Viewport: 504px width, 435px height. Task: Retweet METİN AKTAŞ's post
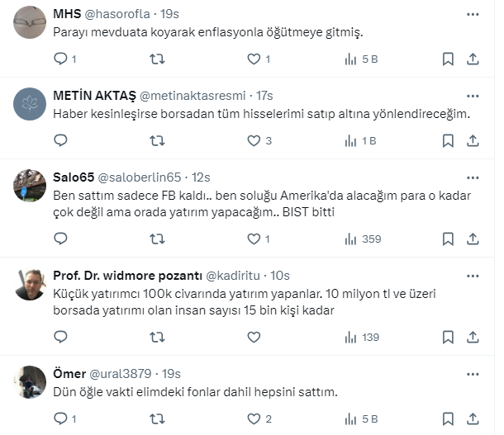(156, 140)
